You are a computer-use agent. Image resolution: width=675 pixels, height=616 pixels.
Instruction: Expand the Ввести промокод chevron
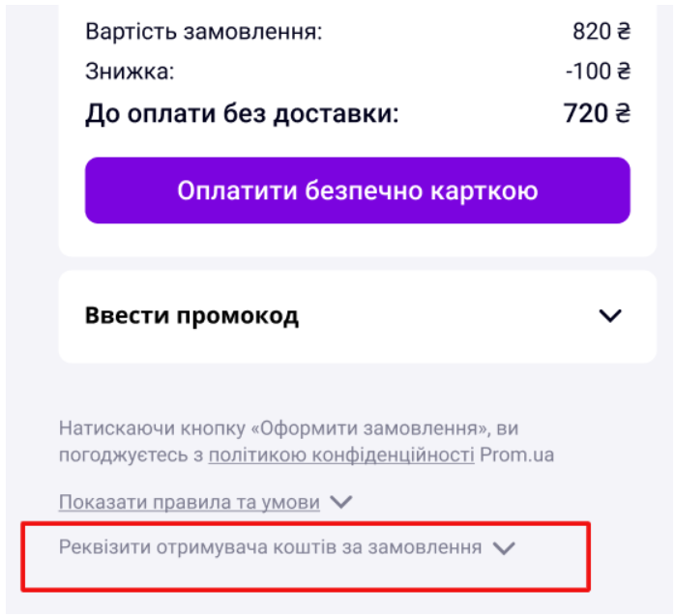click(x=610, y=315)
